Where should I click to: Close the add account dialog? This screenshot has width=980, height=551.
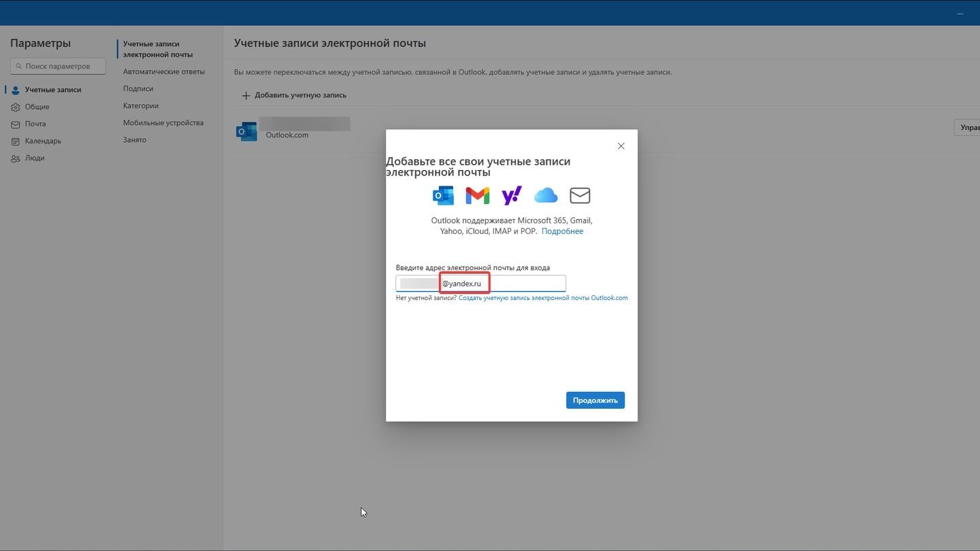coord(621,146)
